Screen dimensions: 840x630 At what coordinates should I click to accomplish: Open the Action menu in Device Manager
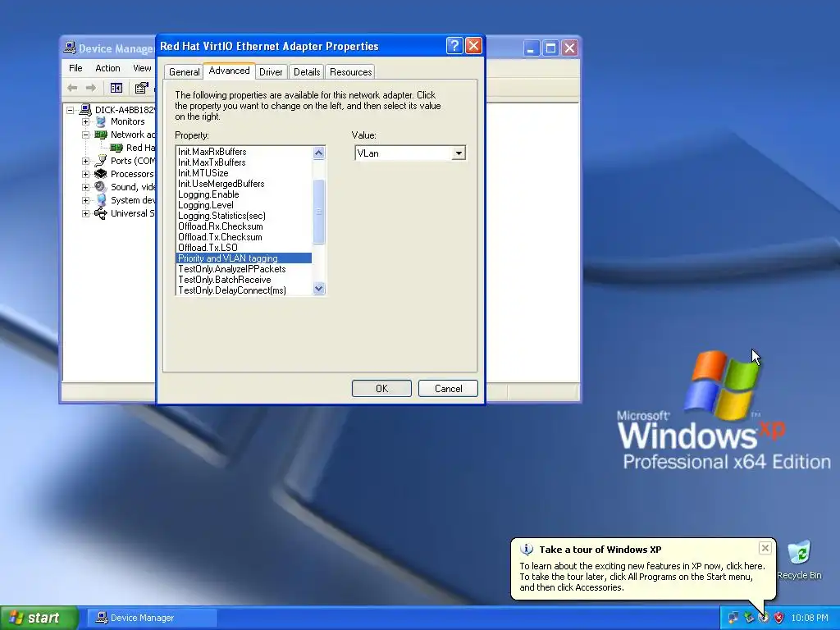click(107, 68)
